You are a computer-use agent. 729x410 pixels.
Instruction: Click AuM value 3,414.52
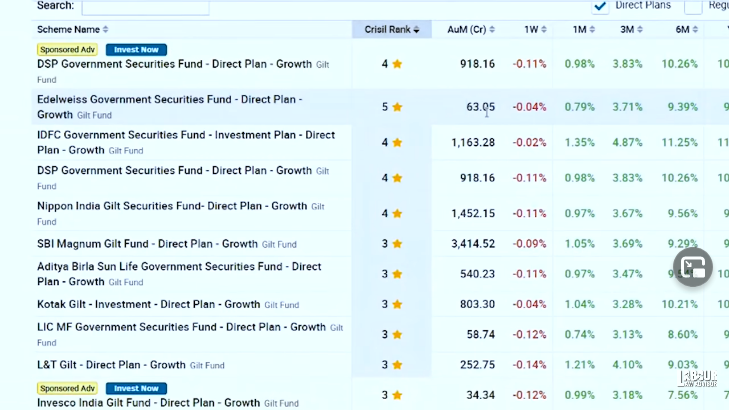click(473, 244)
